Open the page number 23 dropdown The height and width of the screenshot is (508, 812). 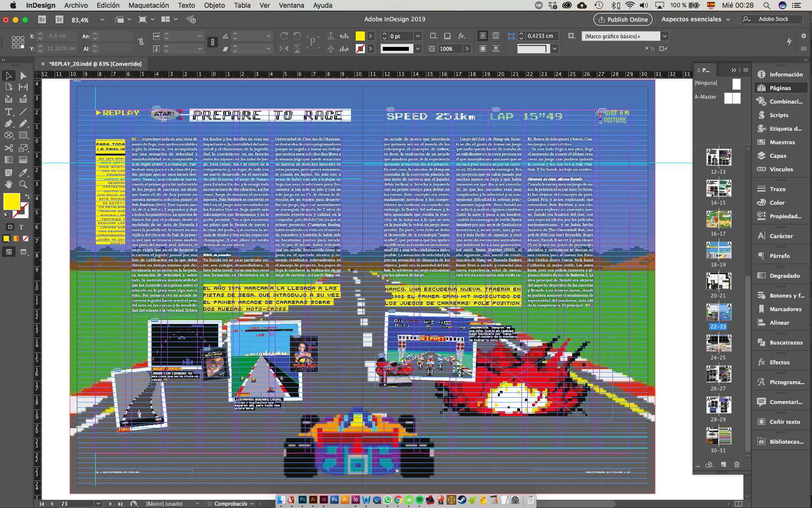coord(99,504)
